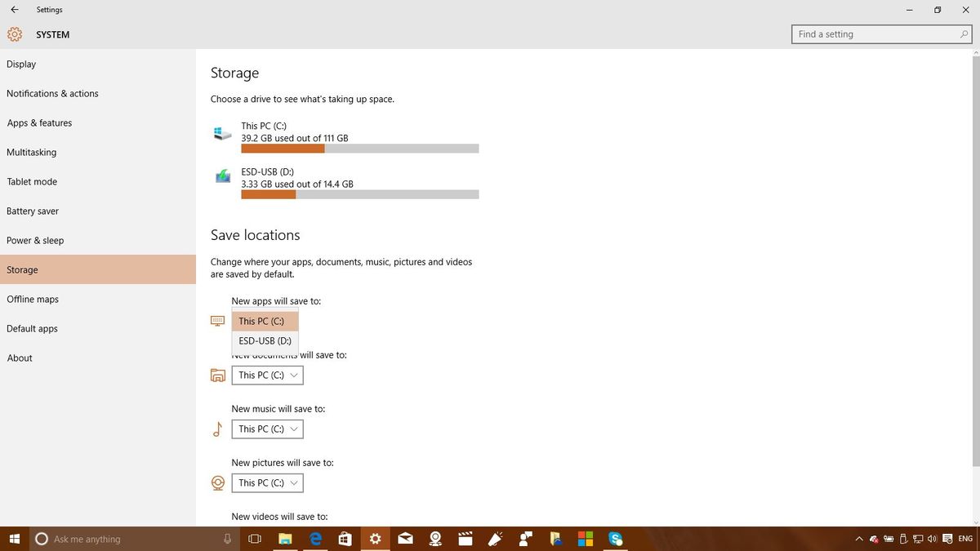
Task: Click the Task View icon
Action: 254,539
